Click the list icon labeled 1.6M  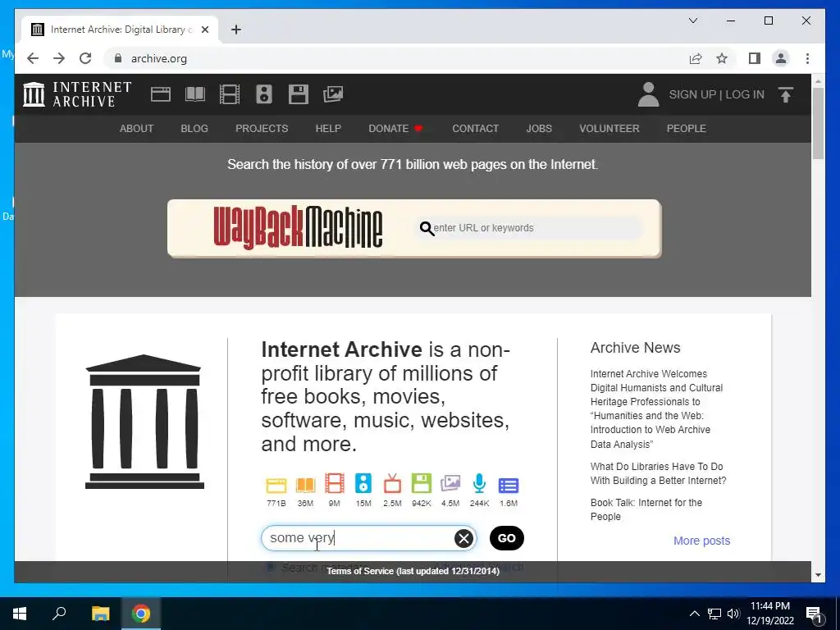pos(509,486)
